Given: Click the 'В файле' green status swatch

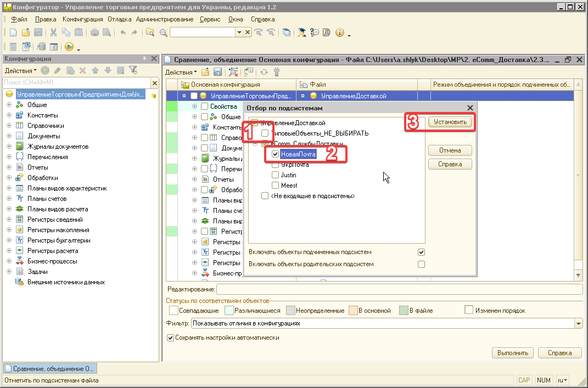Looking at the screenshot, I should tap(404, 311).
